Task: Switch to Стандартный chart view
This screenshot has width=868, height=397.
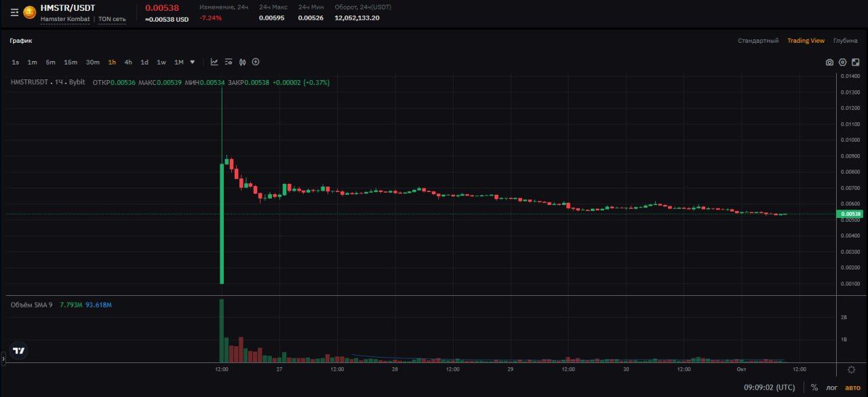Action: click(758, 41)
